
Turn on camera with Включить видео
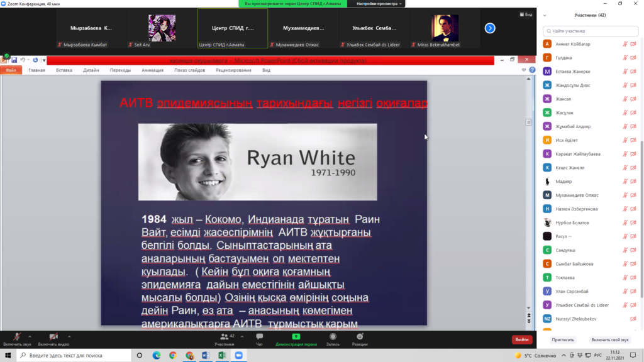click(53, 338)
